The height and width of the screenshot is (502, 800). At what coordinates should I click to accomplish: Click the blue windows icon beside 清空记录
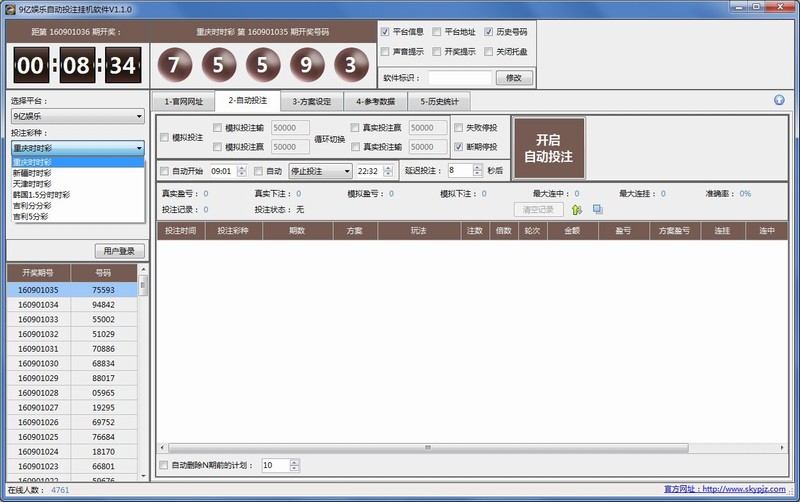597,209
